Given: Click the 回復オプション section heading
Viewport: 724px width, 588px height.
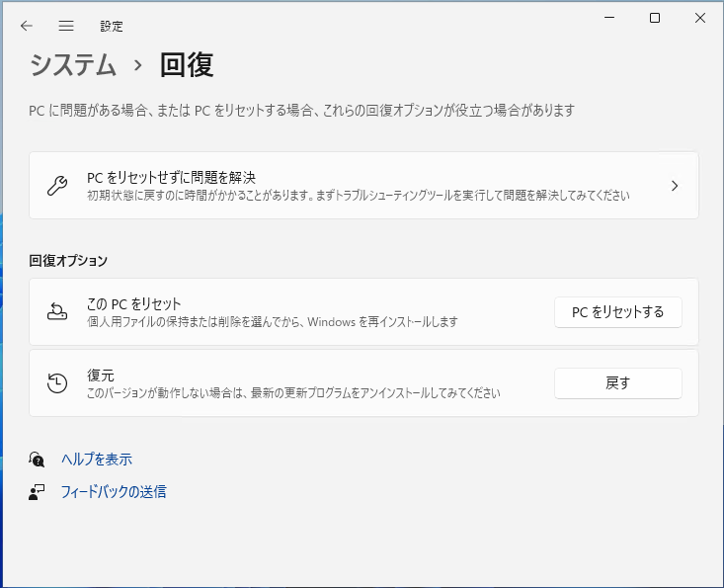Looking at the screenshot, I should (68, 261).
